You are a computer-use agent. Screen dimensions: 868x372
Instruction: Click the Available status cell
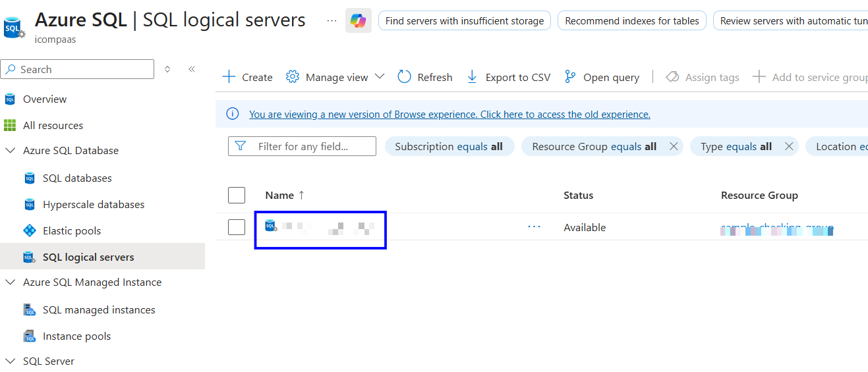point(585,228)
